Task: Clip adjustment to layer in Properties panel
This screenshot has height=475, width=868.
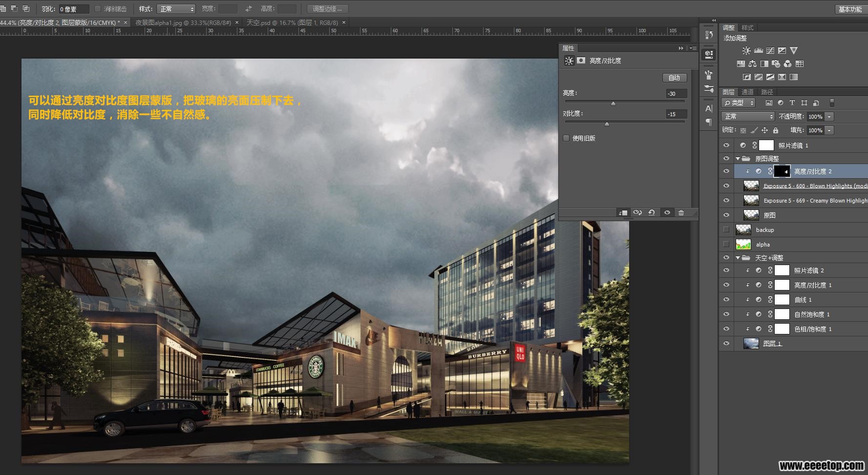Action: click(623, 212)
